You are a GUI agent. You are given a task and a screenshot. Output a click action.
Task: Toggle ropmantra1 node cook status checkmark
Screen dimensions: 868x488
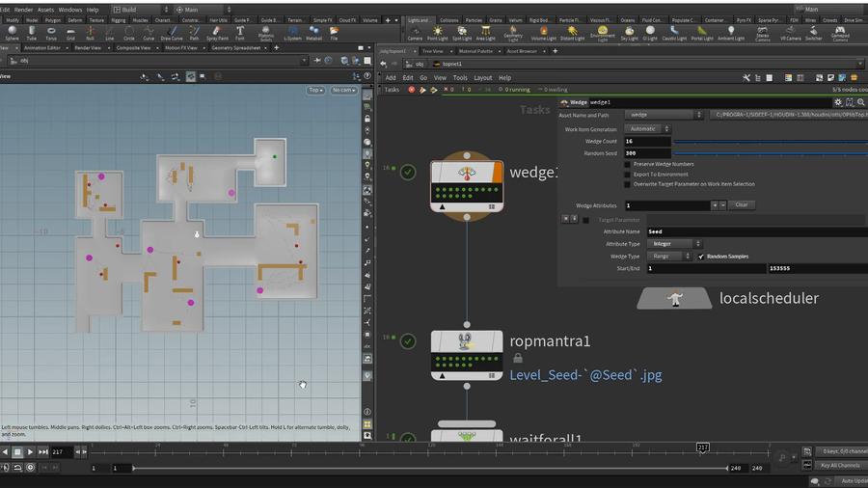click(x=408, y=340)
